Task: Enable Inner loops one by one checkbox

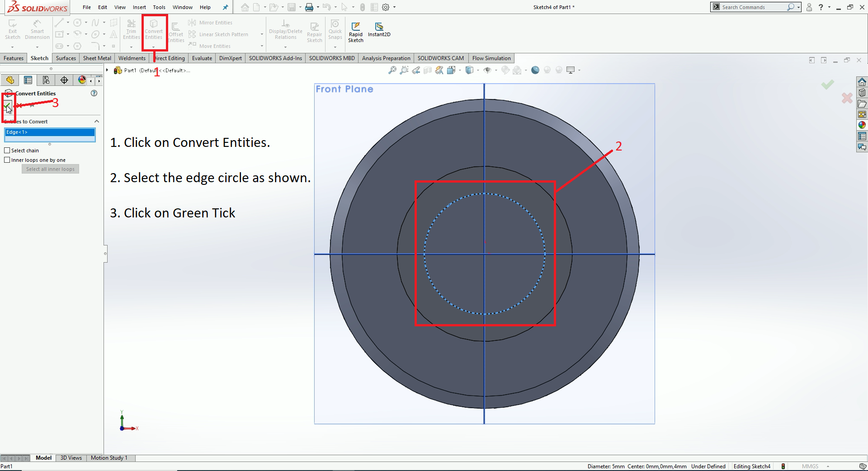Action: coord(7,160)
